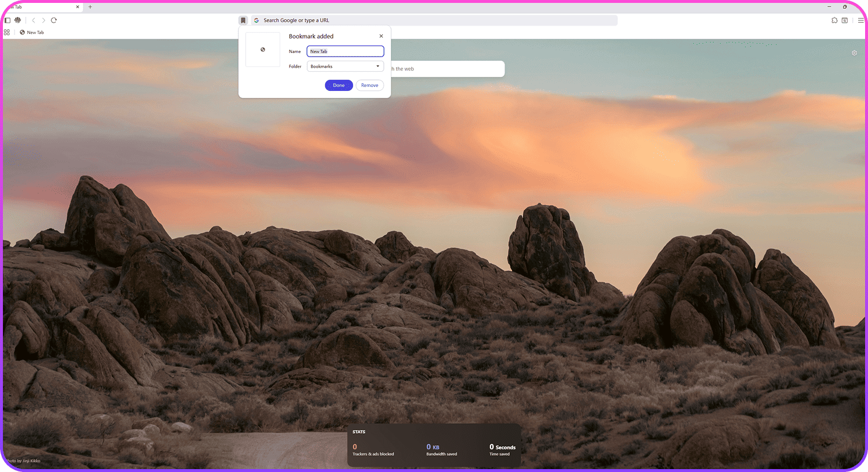This screenshot has width=868, height=472.
Task: Open the New Tab bookmark in bar
Action: (32, 33)
